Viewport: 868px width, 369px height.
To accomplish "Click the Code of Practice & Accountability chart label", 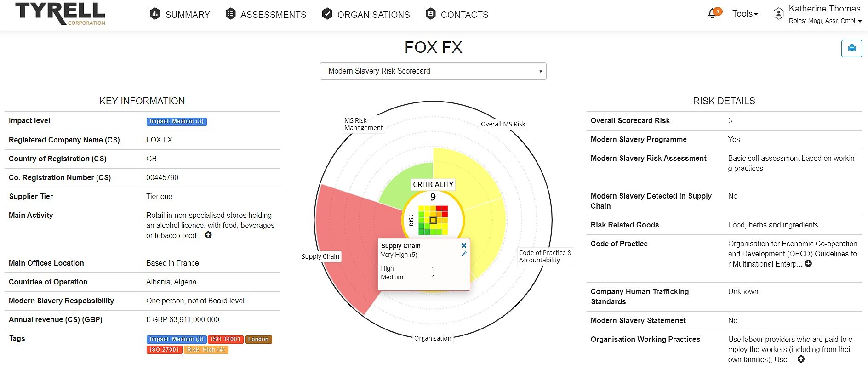I will pyautogui.click(x=545, y=256).
